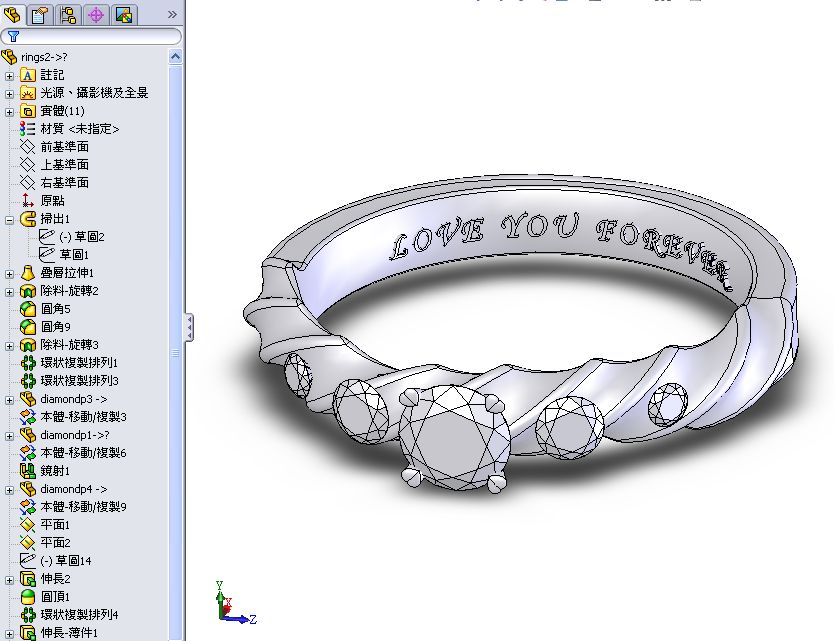Expand the 註記 annotations folder
This screenshot has height=641, width=834.
coord(8,75)
